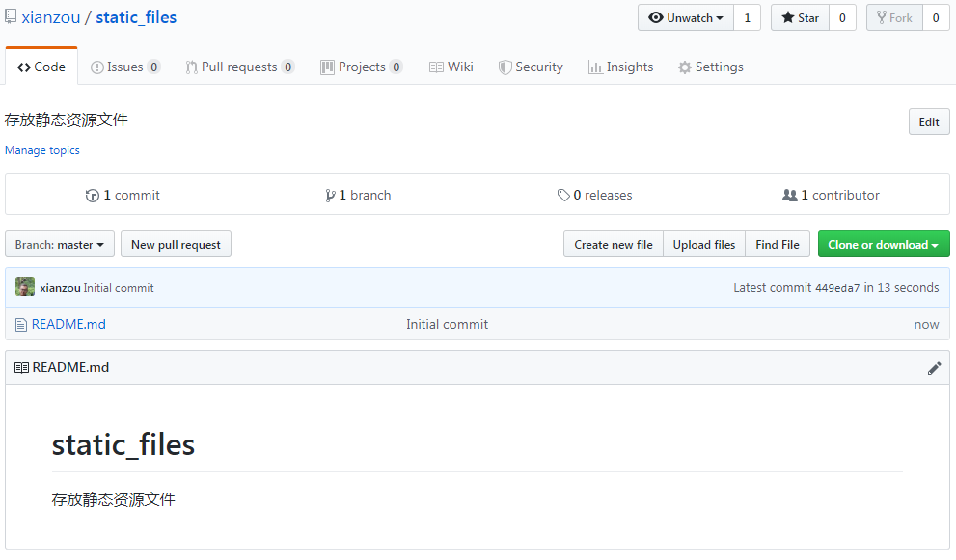Viewport: 956px width, 560px height.
Task: Open Clone or download dropdown
Action: (x=884, y=245)
